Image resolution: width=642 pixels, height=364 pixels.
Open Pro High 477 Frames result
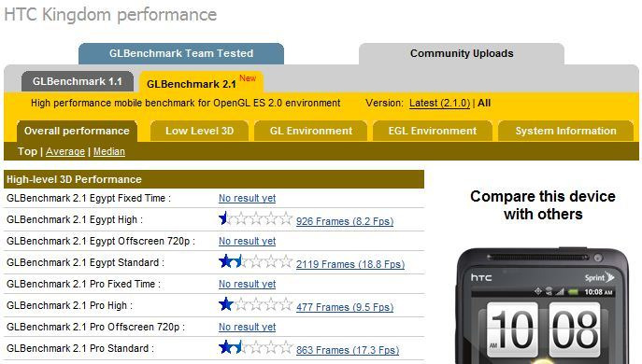[345, 307]
